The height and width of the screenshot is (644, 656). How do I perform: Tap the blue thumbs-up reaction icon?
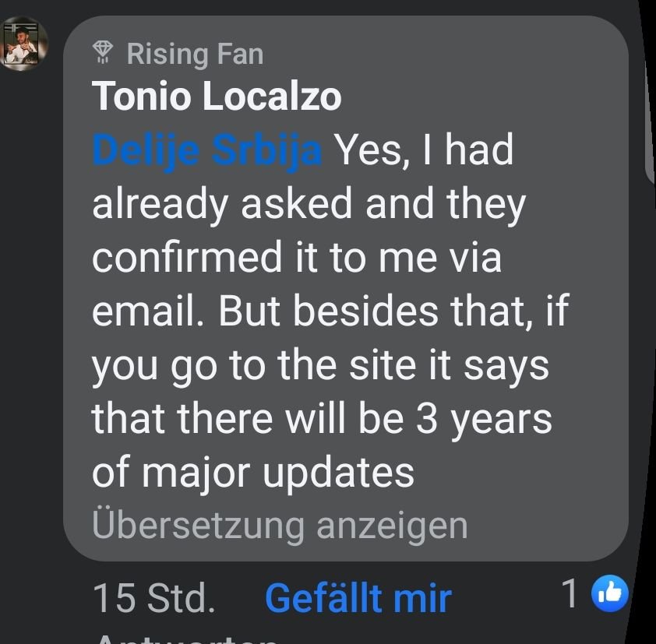(609, 595)
